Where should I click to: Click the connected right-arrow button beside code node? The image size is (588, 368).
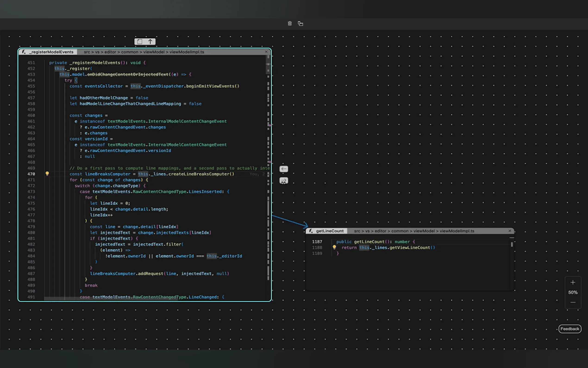(x=284, y=181)
